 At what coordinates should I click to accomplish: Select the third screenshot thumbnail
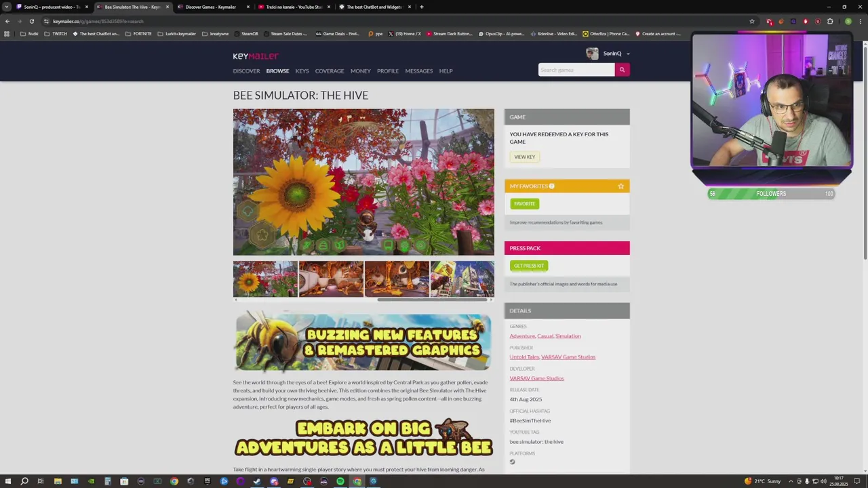click(397, 279)
